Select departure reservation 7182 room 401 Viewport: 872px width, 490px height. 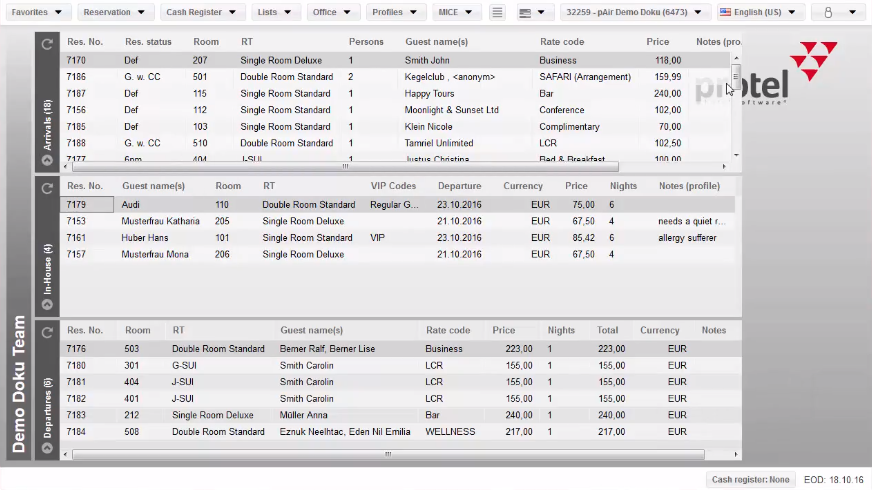point(400,398)
